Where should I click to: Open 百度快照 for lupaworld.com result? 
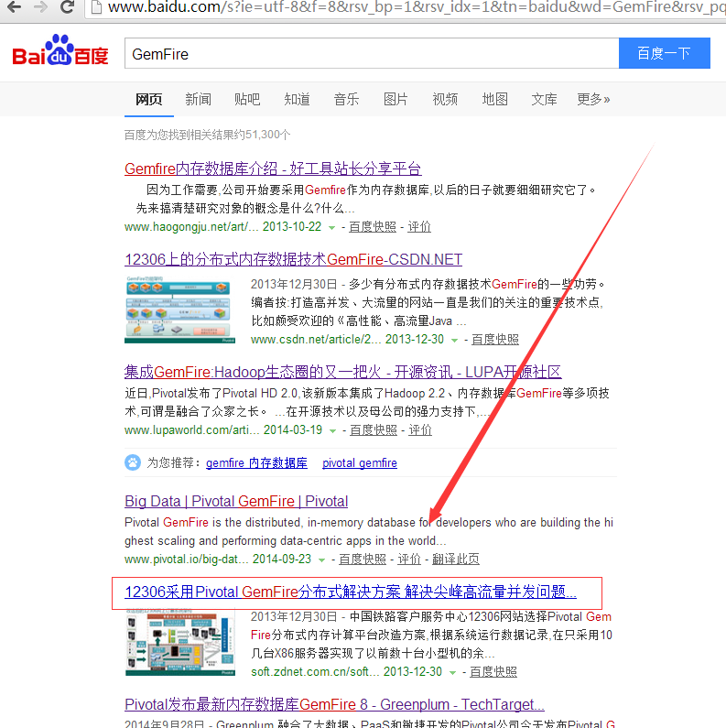click(374, 429)
